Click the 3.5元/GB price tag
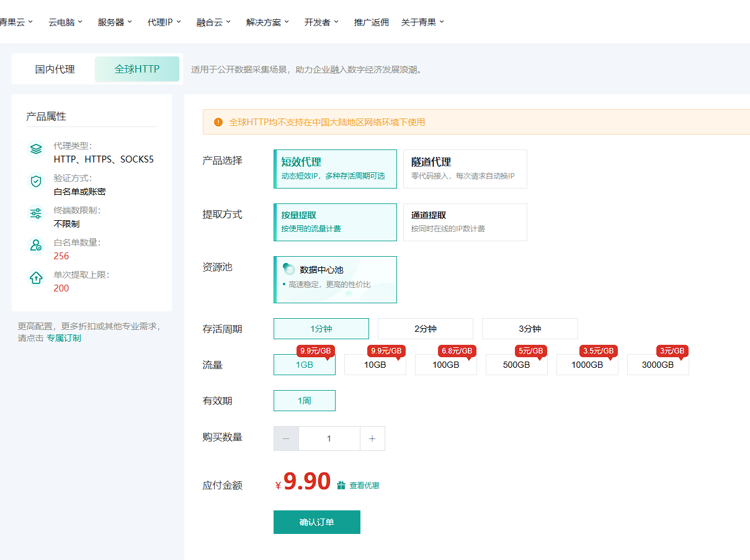750x560 pixels. point(598,351)
